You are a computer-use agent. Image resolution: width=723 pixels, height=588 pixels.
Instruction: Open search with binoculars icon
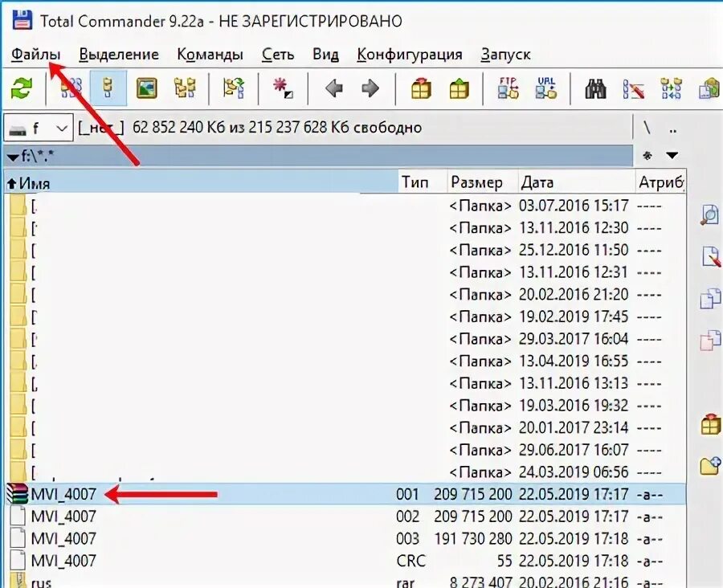tap(596, 88)
